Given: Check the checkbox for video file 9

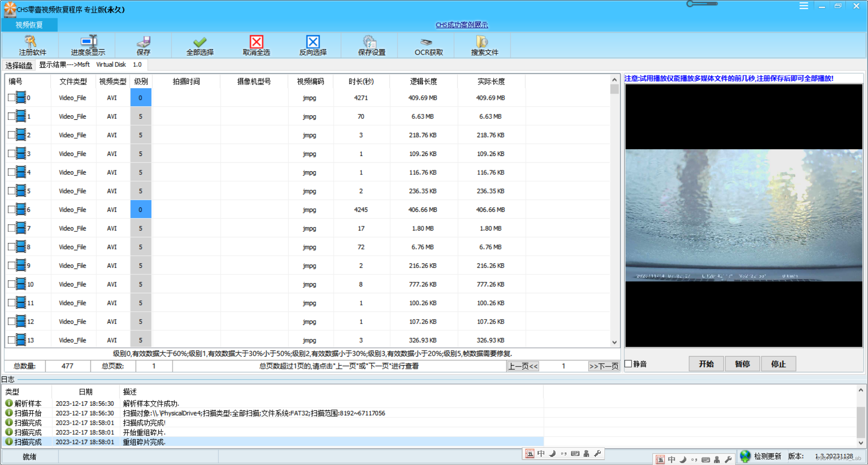Looking at the screenshot, I should coord(11,265).
